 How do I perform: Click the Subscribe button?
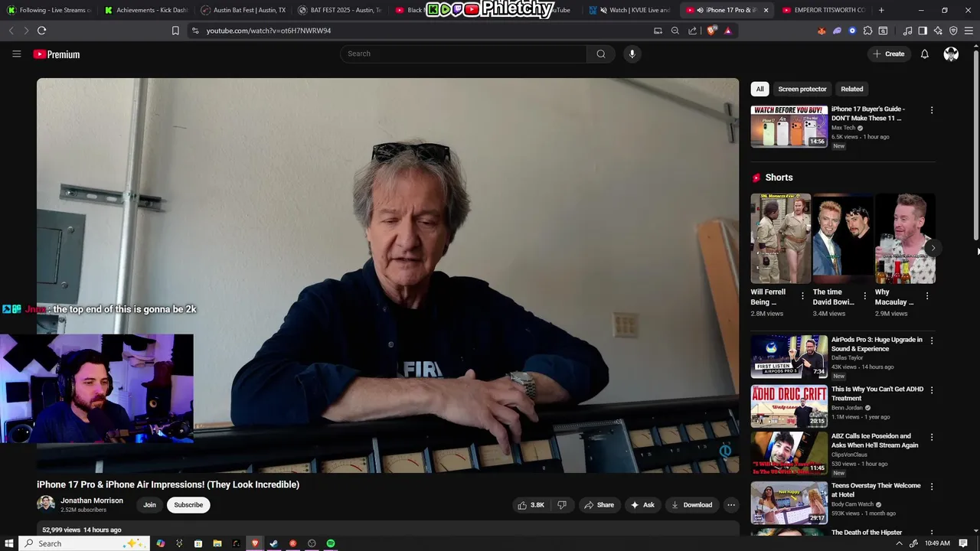188,505
